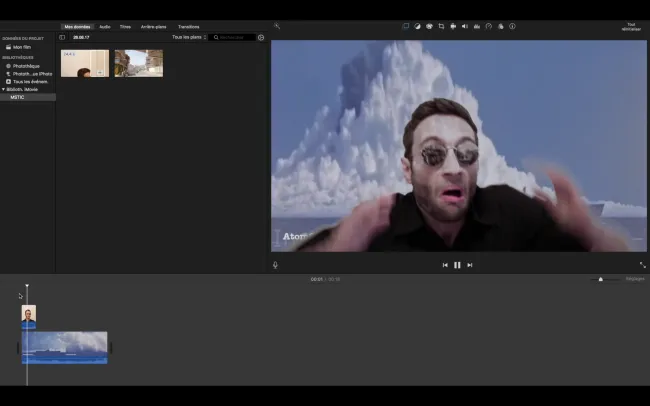650x406 pixels.
Task: Open the Tous les plans dropdown
Action: [x=189, y=37]
